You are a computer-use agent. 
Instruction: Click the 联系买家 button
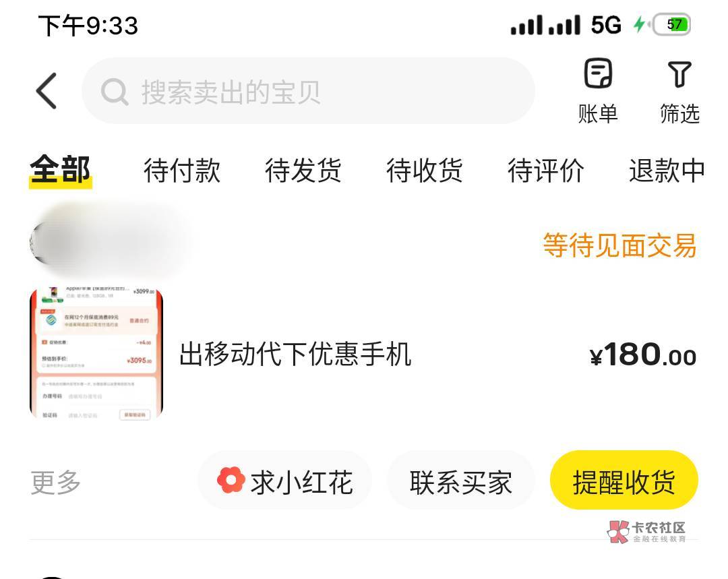click(460, 481)
